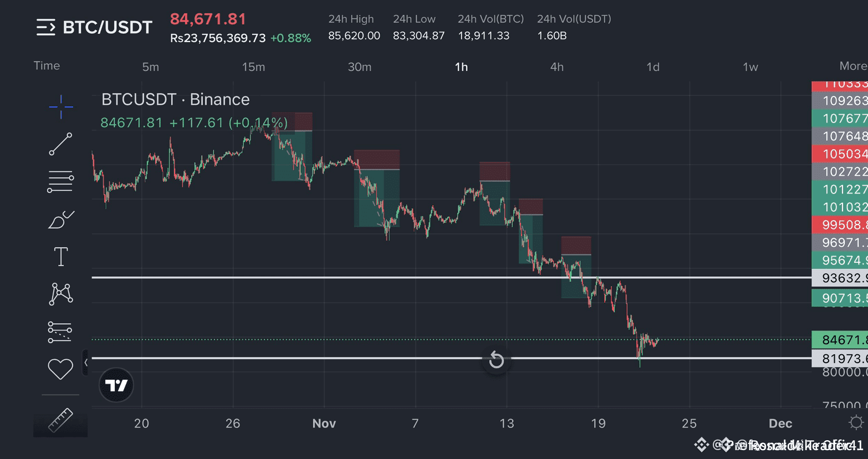Click the Rs23,756,369.73 converted price
This screenshot has width=868, height=459.
tap(218, 38)
